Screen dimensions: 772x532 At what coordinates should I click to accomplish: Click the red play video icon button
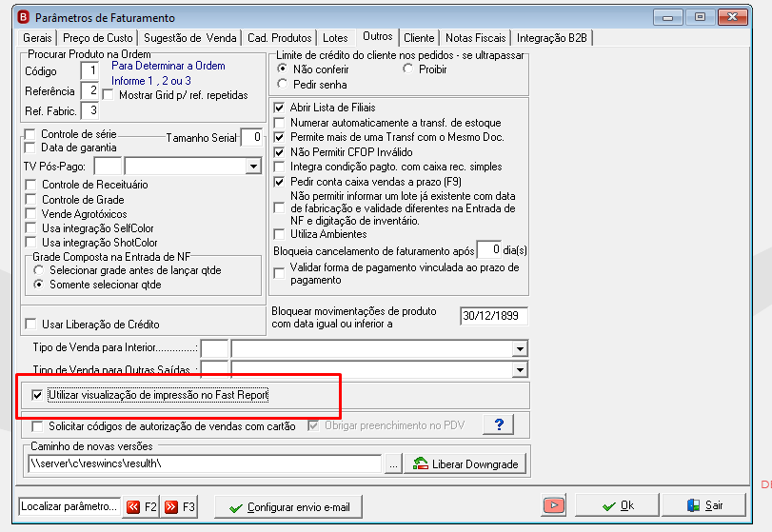coord(553,505)
